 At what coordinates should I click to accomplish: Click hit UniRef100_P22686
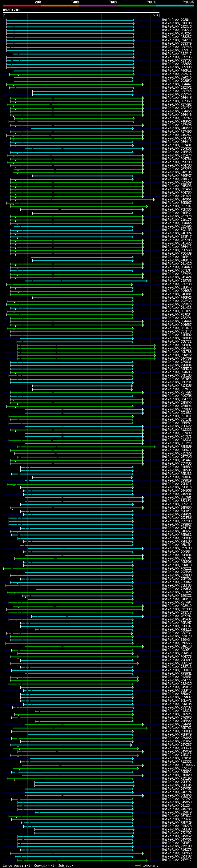click(x=177, y=64)
